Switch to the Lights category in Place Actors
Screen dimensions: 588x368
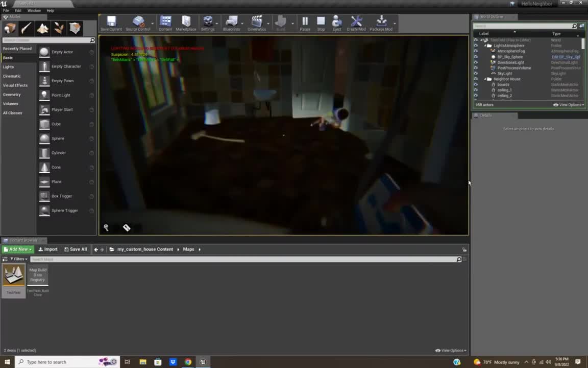click(8, 66)
